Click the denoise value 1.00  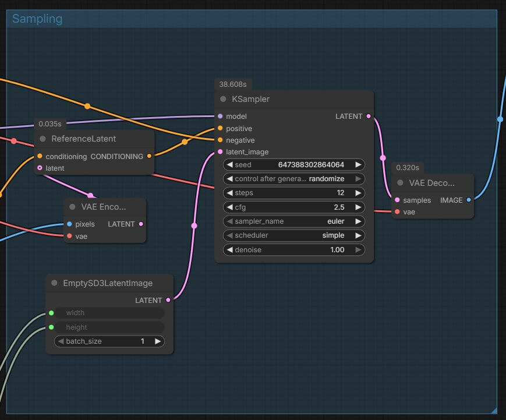pos(337,249)
